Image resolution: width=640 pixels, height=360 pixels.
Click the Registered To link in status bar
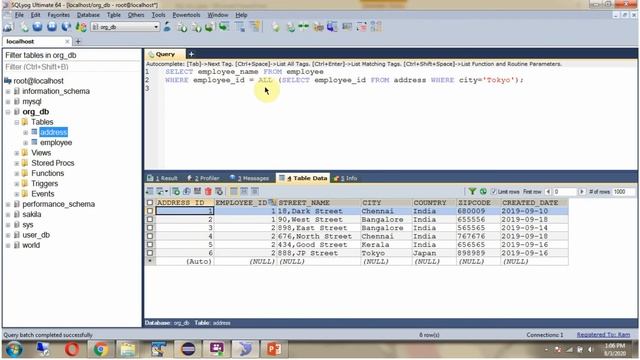(603, 335)
